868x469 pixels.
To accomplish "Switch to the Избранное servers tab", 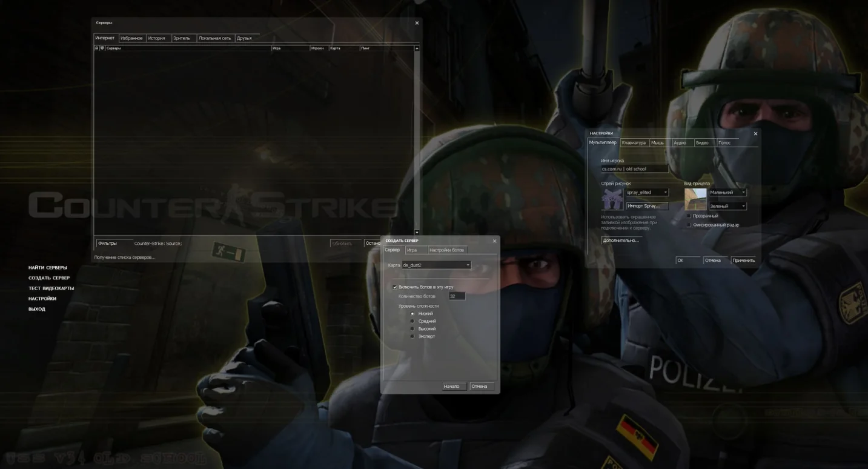I will click(x=131, y=38).
